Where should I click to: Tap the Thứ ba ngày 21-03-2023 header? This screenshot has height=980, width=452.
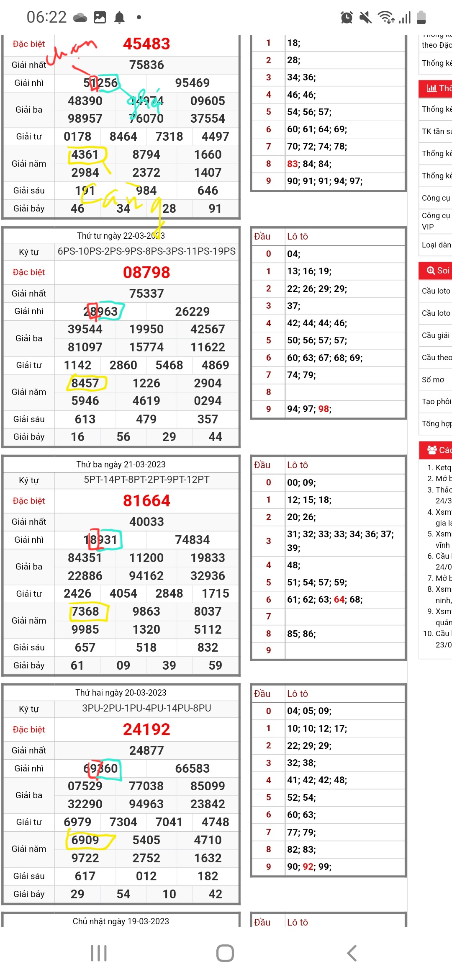(x=121, y=464)
